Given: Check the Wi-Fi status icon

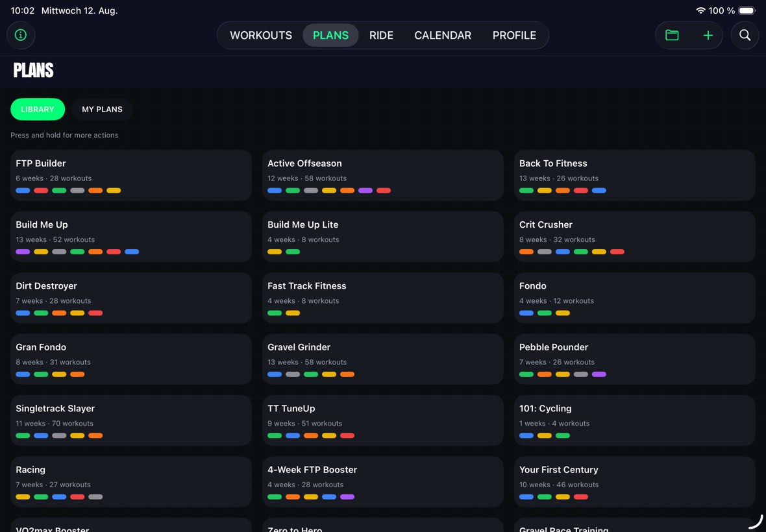Looking at the screenshot, I should 700,10.
